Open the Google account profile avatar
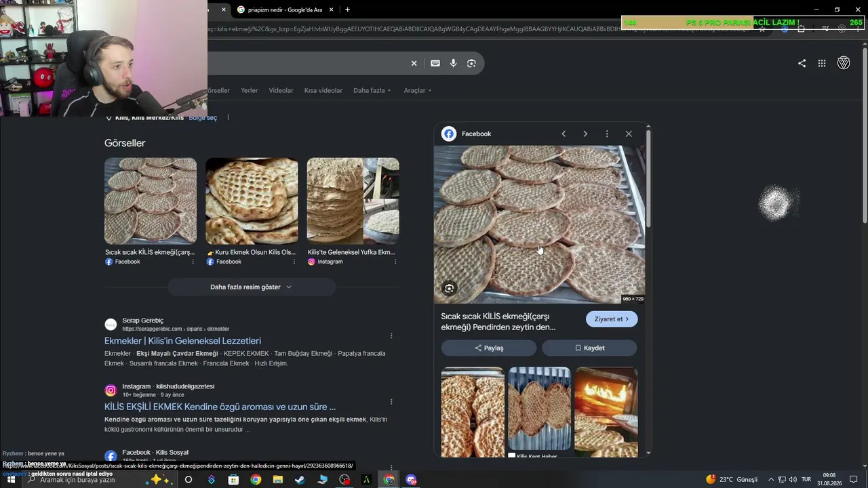The height and width of the screenshot is (488, 868). click(x=844, y=63)
